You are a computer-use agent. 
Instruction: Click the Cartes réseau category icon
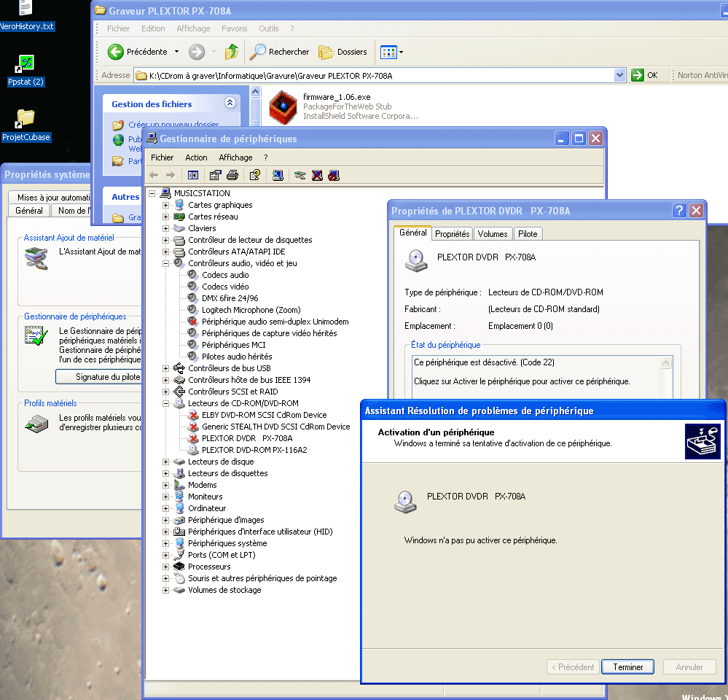pos(179,217)
